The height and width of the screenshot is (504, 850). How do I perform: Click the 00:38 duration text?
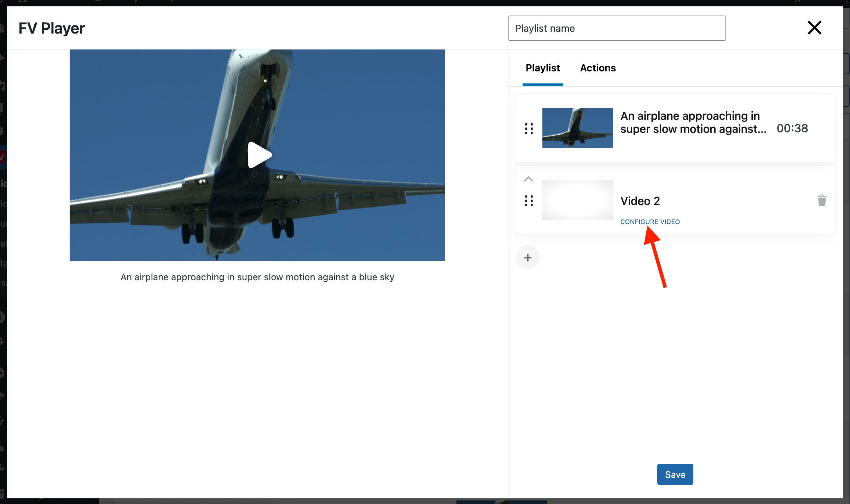[x=792, y=128]
